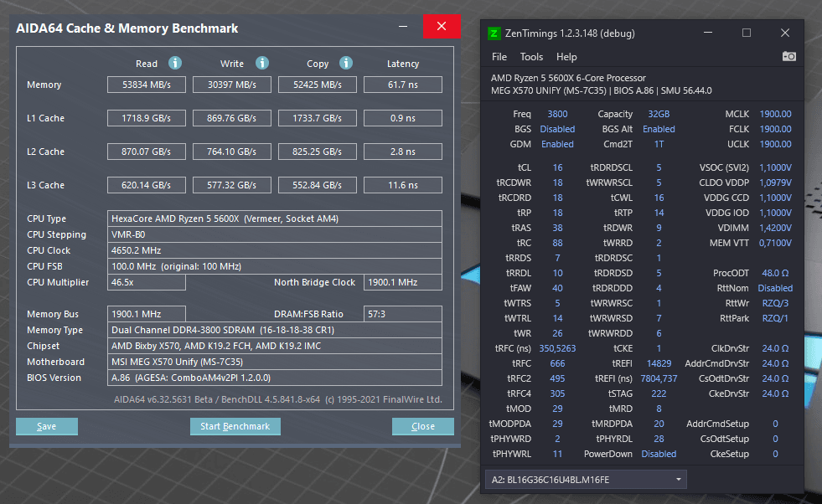Close the AIDA64 benchmark window via red X
This screenshot has width=822, height=504.
[x=442, y=26]
